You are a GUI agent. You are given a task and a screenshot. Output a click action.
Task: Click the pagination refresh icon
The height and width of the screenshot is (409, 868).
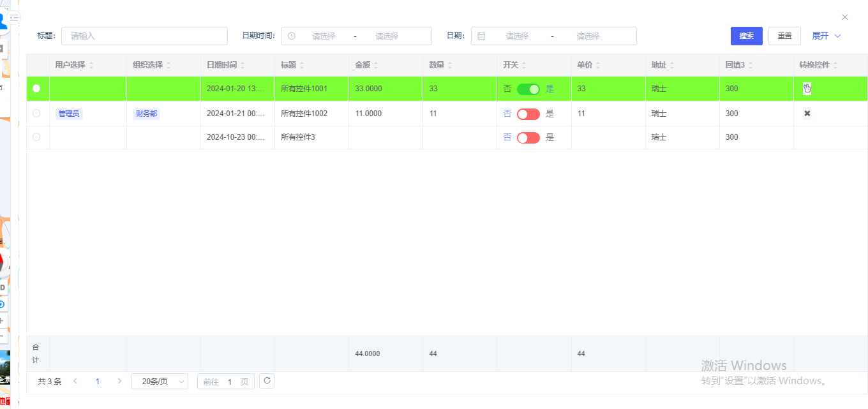(x=267, y=381)
